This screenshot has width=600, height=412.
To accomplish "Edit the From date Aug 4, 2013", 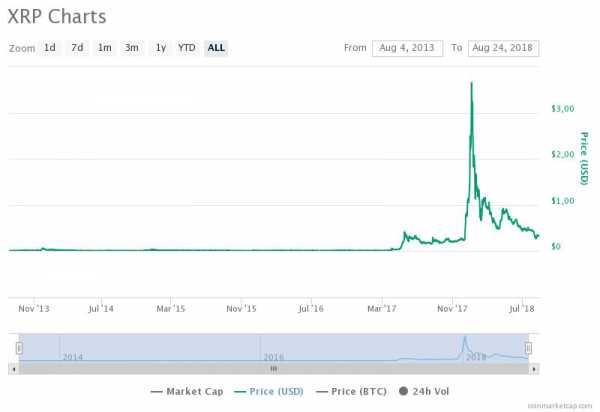I will coord(407,48).
